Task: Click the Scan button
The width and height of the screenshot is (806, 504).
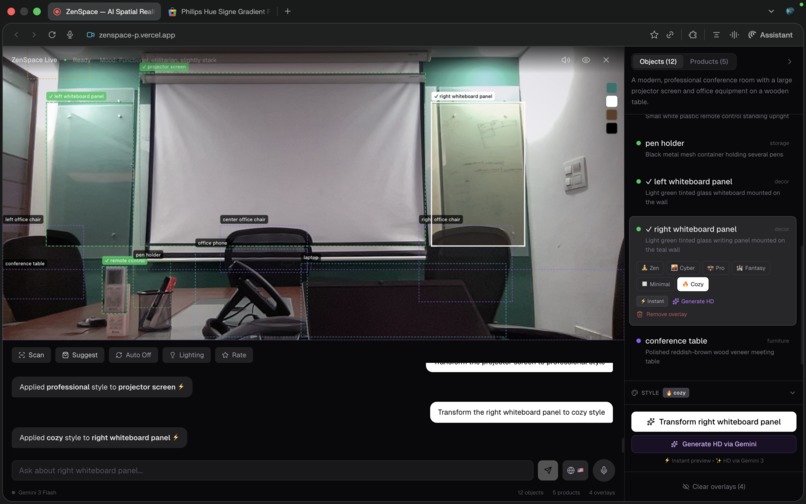Action: pos(31,355)
